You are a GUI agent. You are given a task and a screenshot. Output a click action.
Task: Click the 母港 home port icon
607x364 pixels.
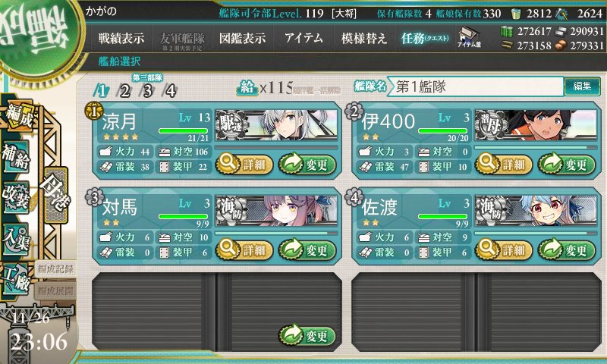pos(56,195)
